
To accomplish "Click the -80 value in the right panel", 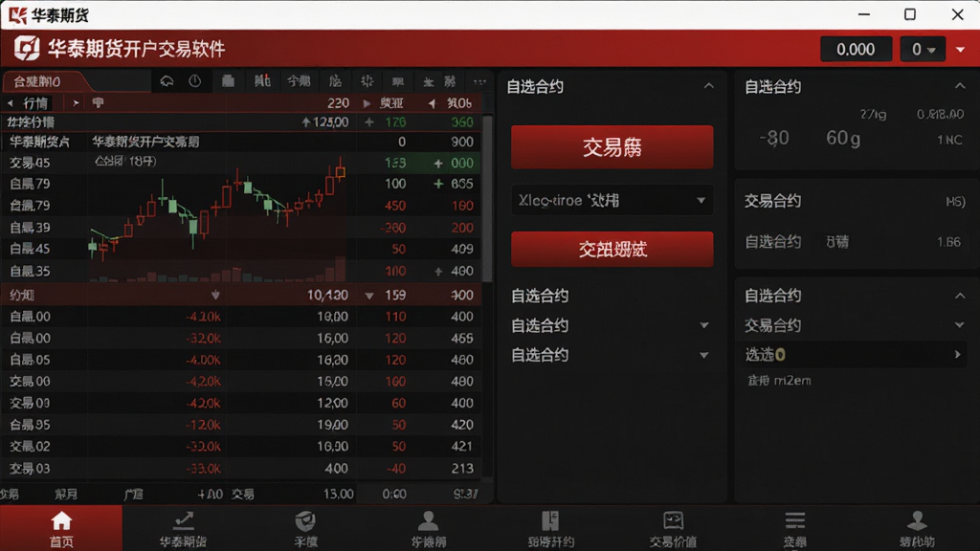I will coord(773,138).
